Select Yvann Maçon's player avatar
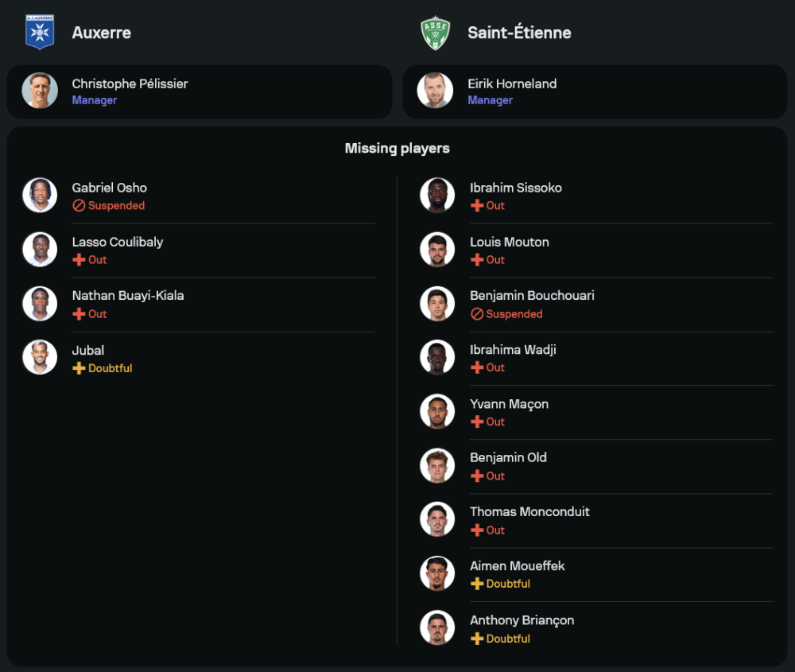Screen dimensions: 795x672 pyautogui.click(x=437, y=412)
